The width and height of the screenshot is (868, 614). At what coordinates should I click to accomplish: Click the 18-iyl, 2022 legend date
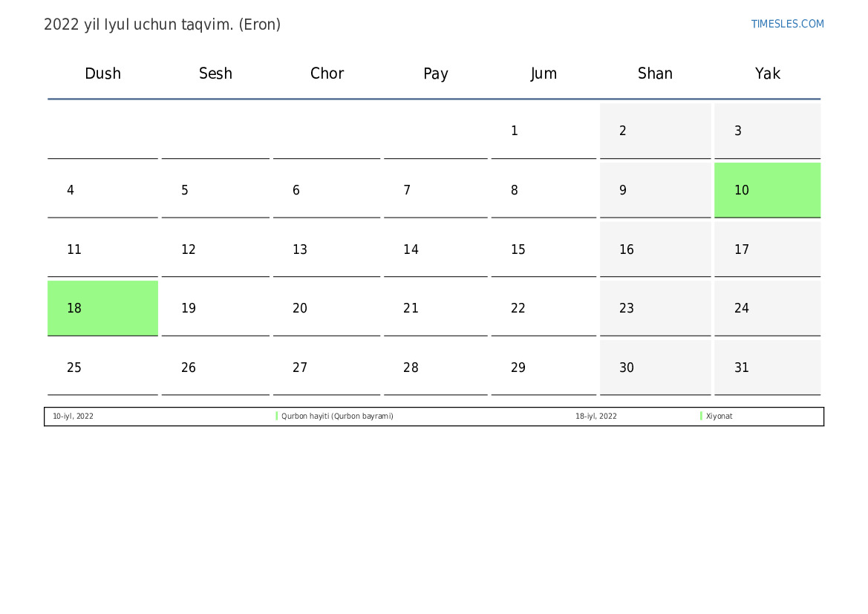(595, 417)
